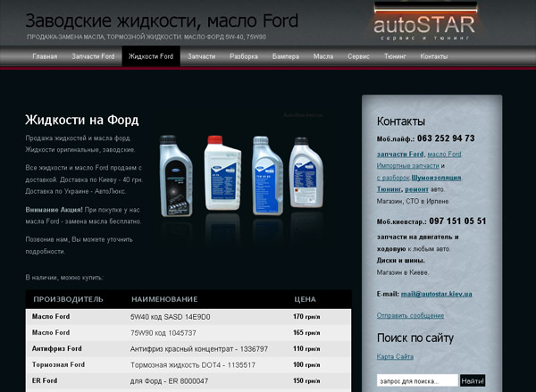Viewport: 536px width, 392px height.
Task: Click the ПРОИЗВОДИТЕЛЬ column header
Action: click(x=68, y=299)
